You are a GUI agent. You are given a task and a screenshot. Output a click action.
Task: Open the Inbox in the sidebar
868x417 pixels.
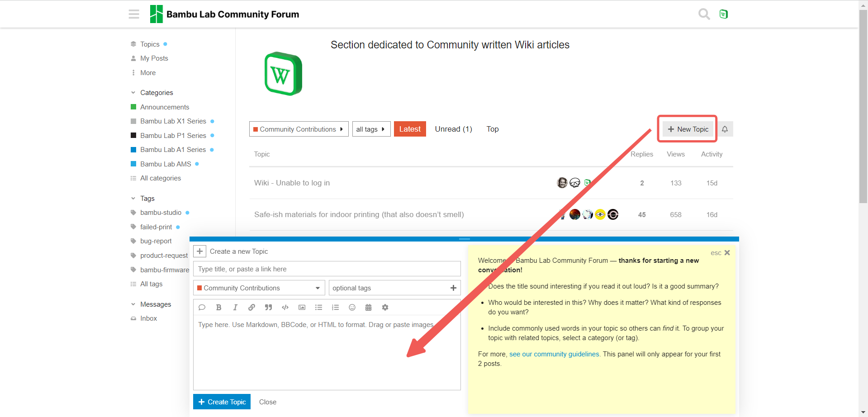[144, 318]
